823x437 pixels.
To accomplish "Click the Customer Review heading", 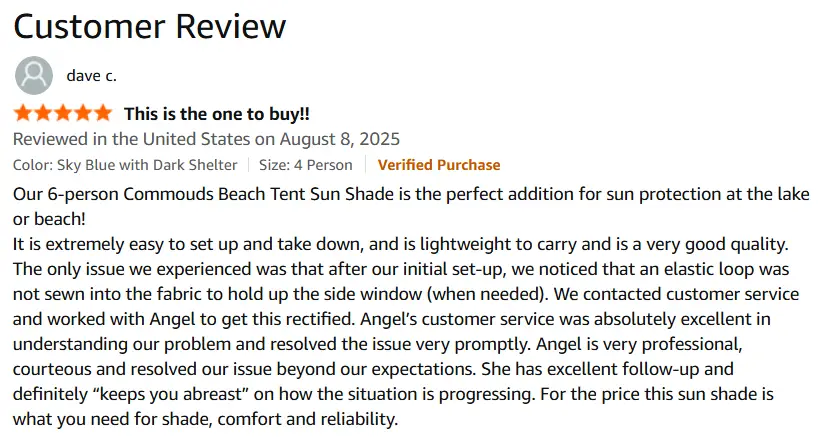I will [150, 26].
